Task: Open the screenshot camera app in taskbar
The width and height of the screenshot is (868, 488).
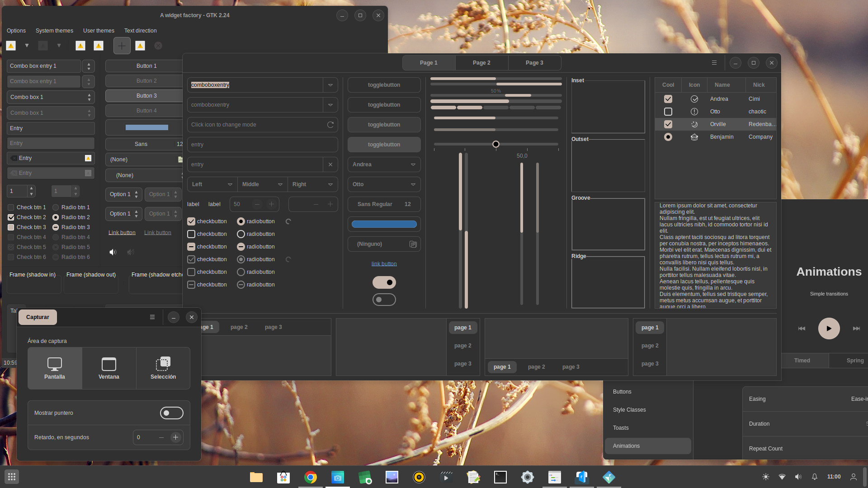Action: (338, 477)
